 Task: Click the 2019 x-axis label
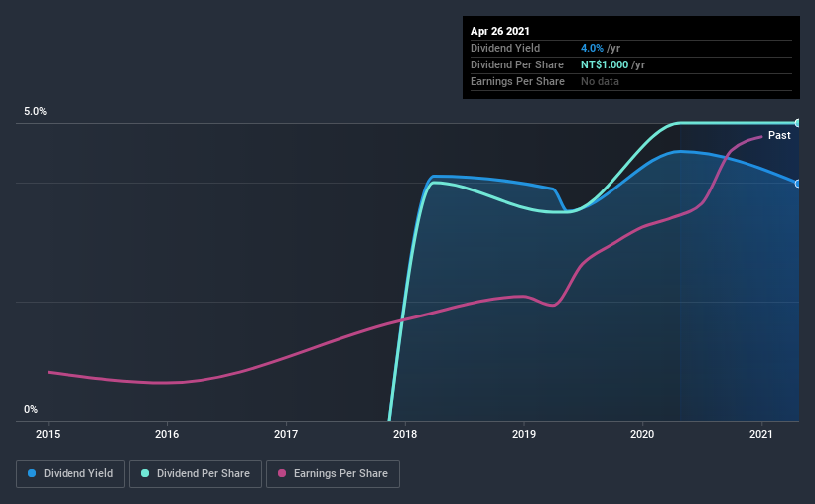click(x=524, y=434)
